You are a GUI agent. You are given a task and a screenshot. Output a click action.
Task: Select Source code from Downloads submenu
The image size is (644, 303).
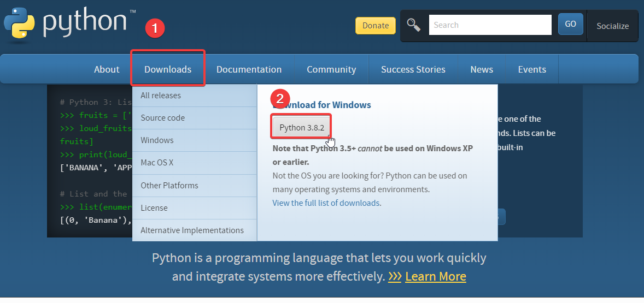pyautogui.click(x=195, y=118)
